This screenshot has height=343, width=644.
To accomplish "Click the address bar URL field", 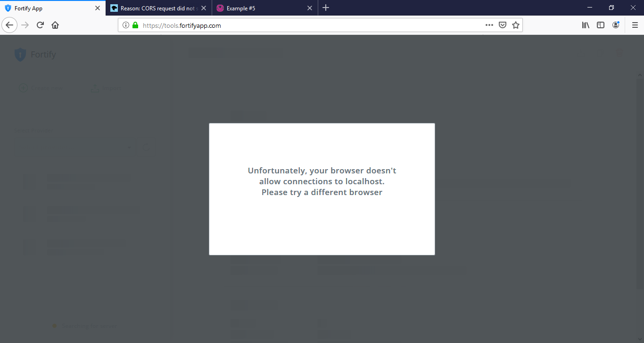I will click(x=283, y=25).
